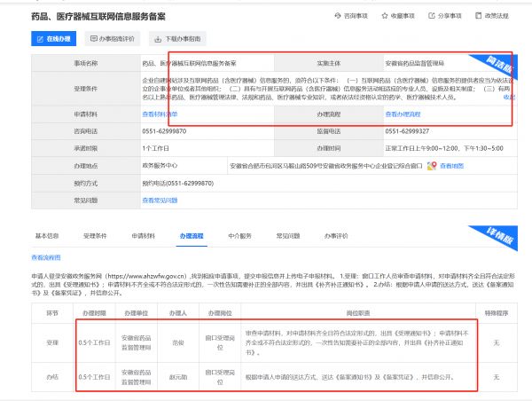Click 安徽省药品监督管理局 in the 受理 row
The width and height of the screenshot is (532, 401).
136,342
